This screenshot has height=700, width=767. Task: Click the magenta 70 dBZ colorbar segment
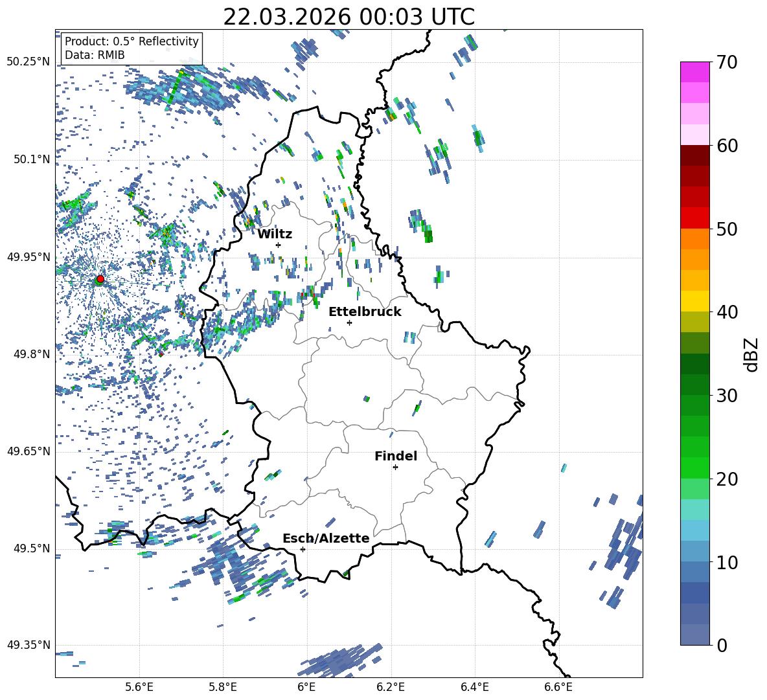[694, 72]
